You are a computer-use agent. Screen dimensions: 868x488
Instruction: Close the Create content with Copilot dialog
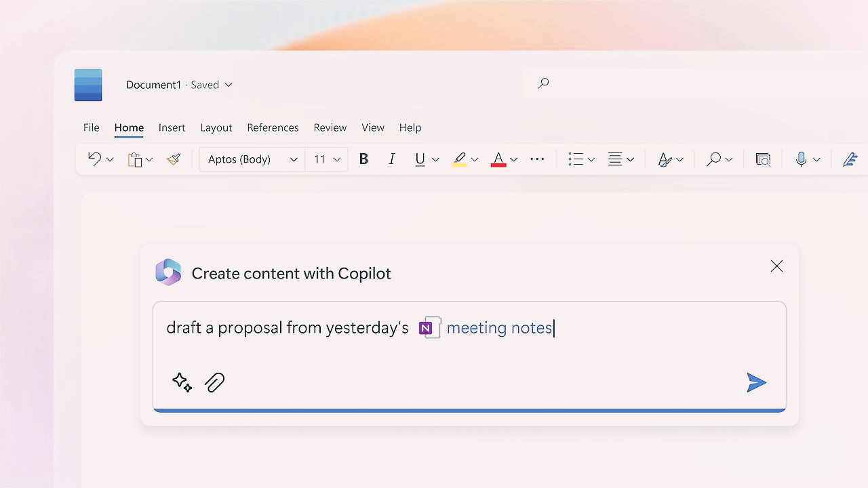776,266
